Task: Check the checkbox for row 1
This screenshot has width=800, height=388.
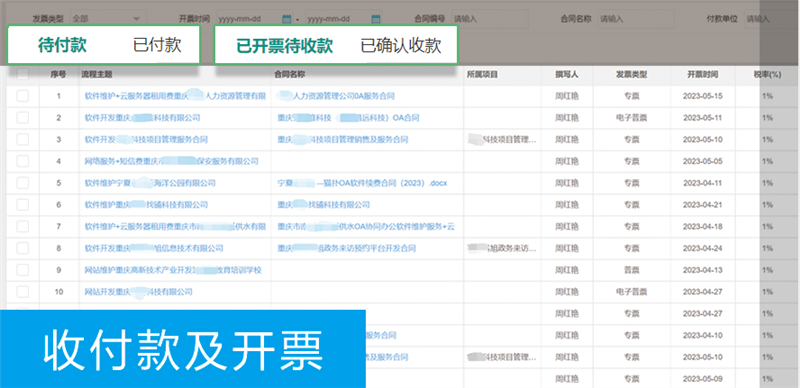Action: point(23,96)
